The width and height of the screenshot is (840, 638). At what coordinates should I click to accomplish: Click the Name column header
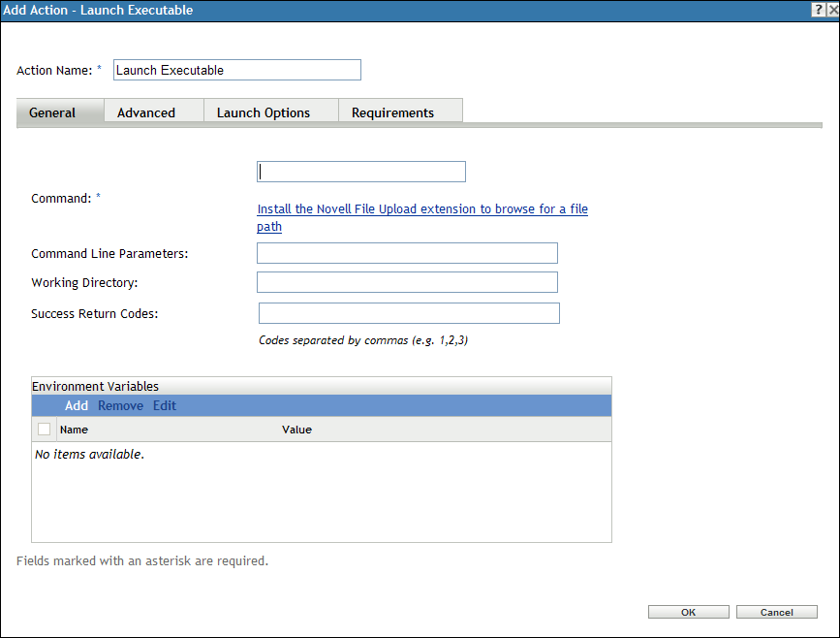pos(74,429)
